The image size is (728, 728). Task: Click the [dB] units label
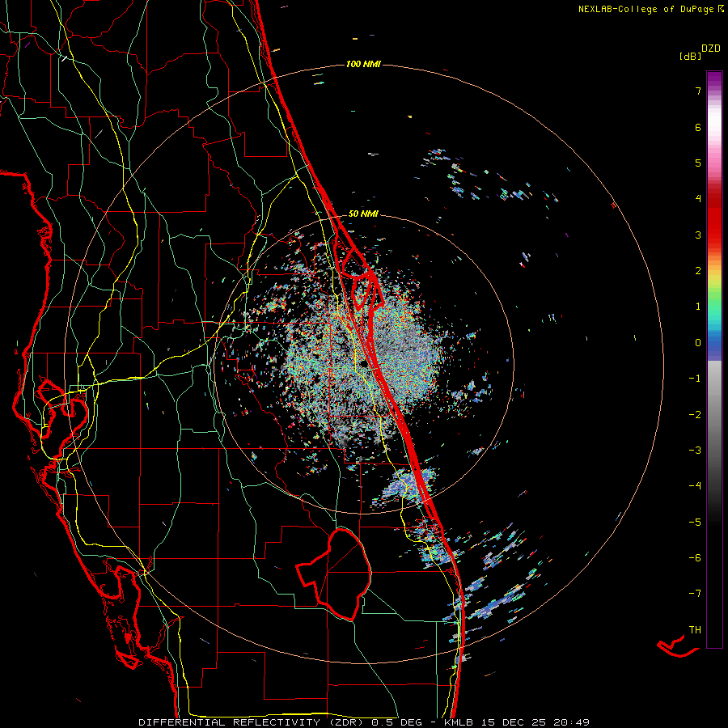[x=690, y=56]
